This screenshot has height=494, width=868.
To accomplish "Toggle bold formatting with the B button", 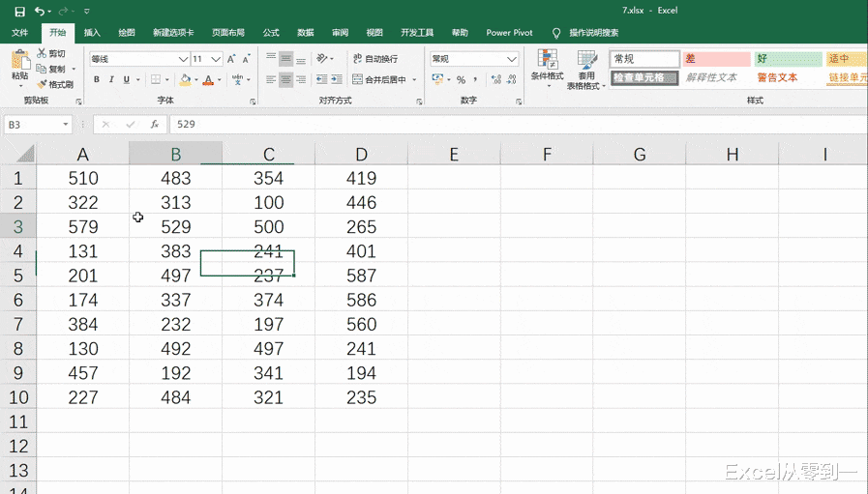I will click(x=97, y=80).
